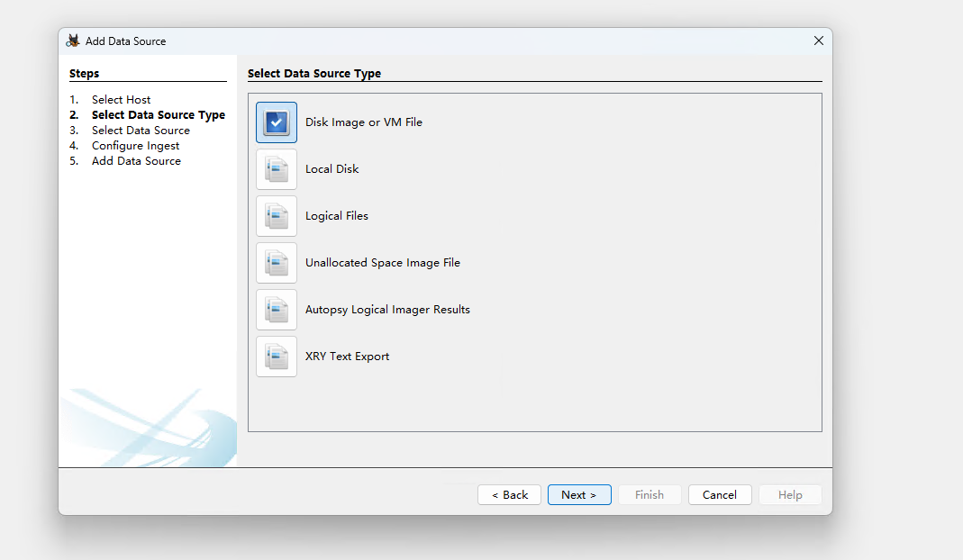Screen dimensions: 963x560
Task: Click the "Local Disk" label
Action: 332,169
